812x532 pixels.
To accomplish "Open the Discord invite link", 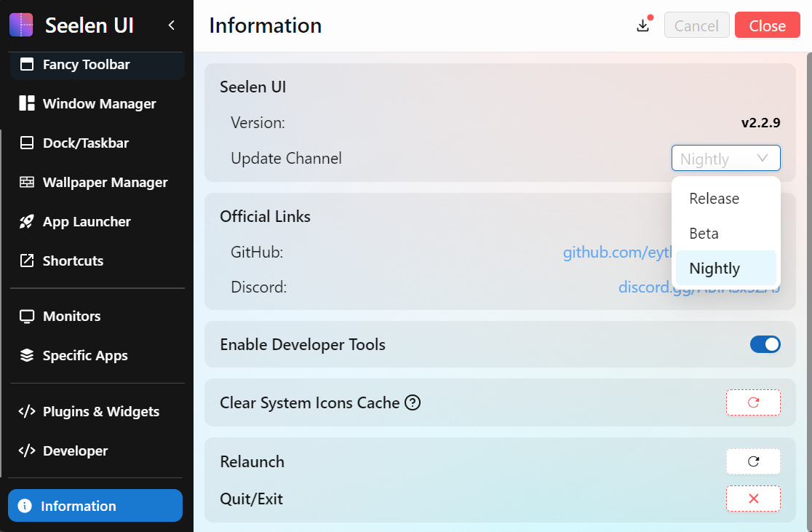I will [645, 287].
